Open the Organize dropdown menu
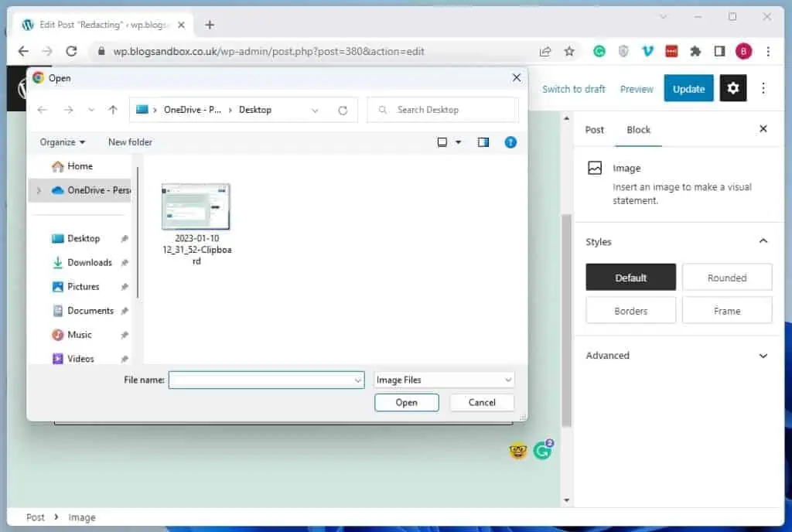The height and width of the screenshot is (532, 792). [x=63, y=142]
